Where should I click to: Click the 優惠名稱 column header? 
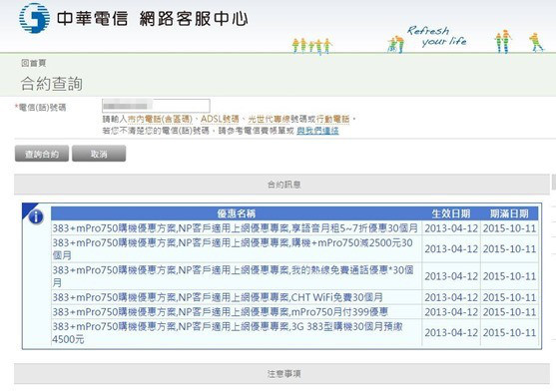(237, 213)
